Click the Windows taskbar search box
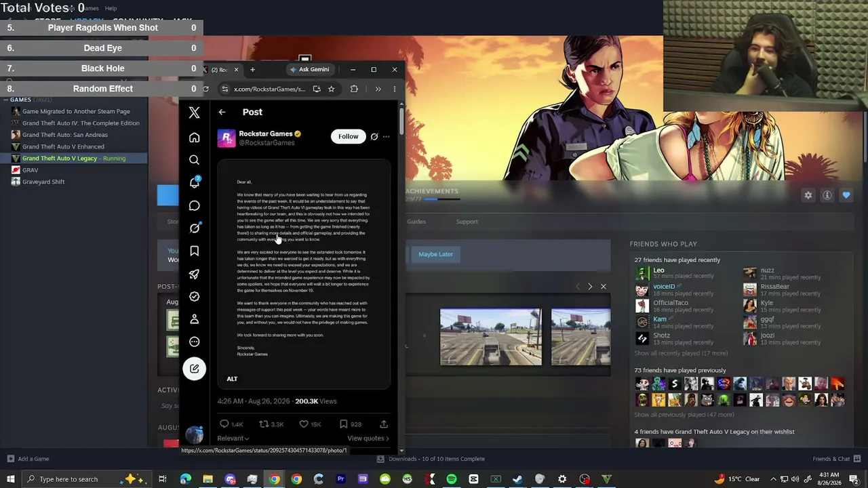This screenshot has height=488, width=868. 68,479
